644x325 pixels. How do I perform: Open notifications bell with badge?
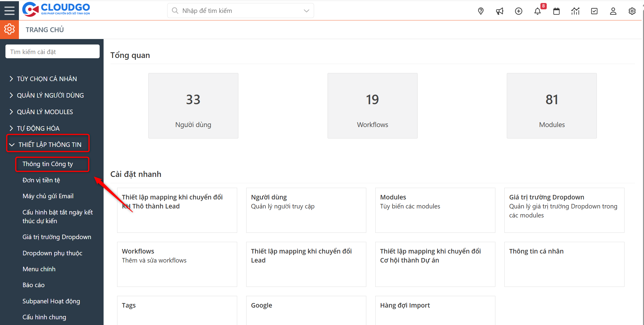[537, 11]
